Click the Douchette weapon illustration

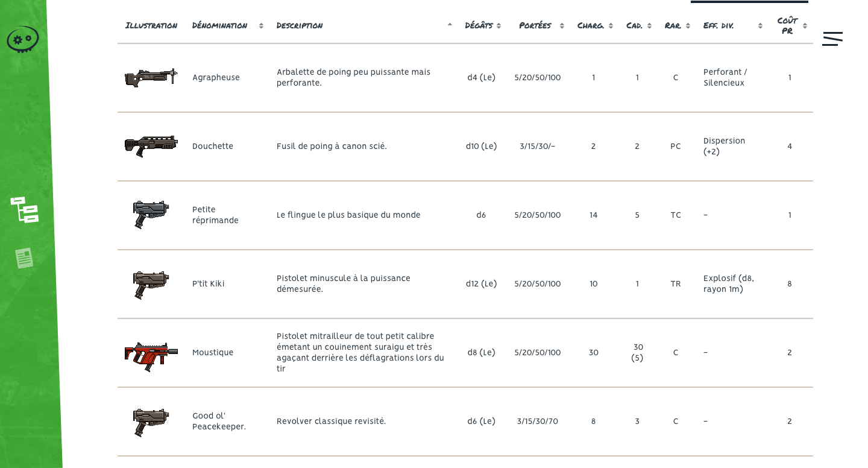click(151, 147)
